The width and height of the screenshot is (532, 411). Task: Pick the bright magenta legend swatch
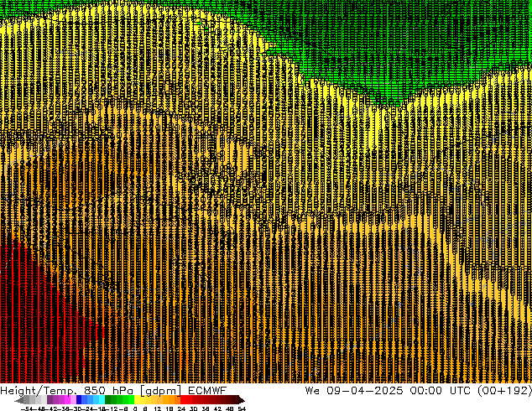(x=67, y=399)
